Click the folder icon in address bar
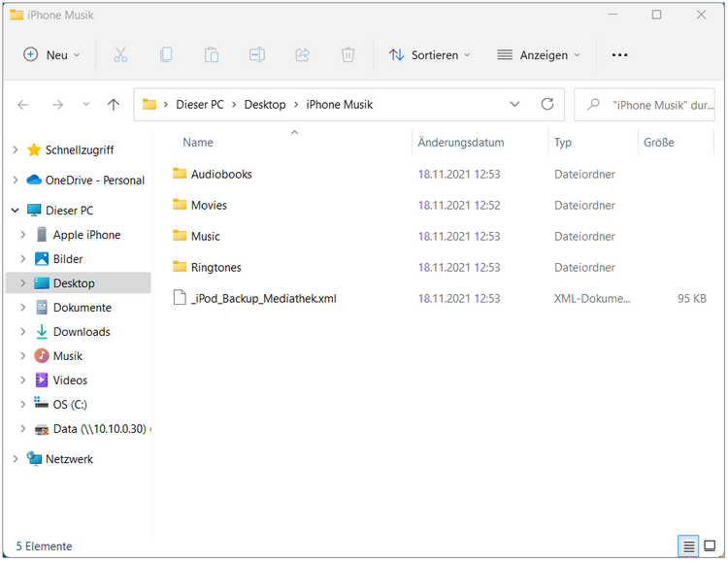The width and height of the screenshot is (728, 561). (149, 104)
